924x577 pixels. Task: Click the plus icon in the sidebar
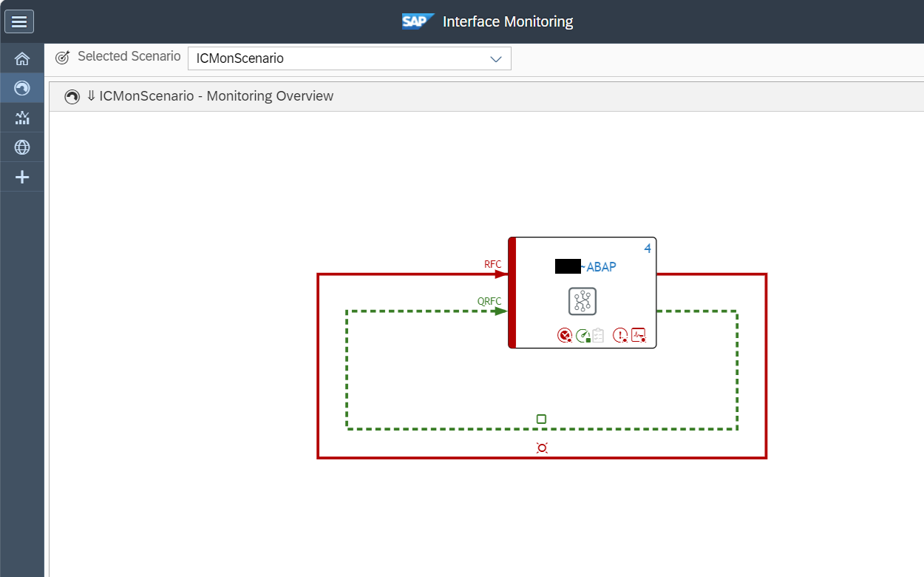tap(22, 177)
